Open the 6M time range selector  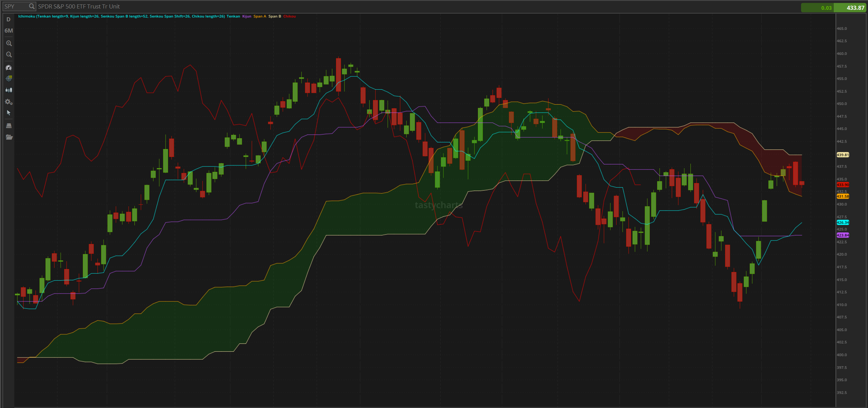[x=9, y=31]
